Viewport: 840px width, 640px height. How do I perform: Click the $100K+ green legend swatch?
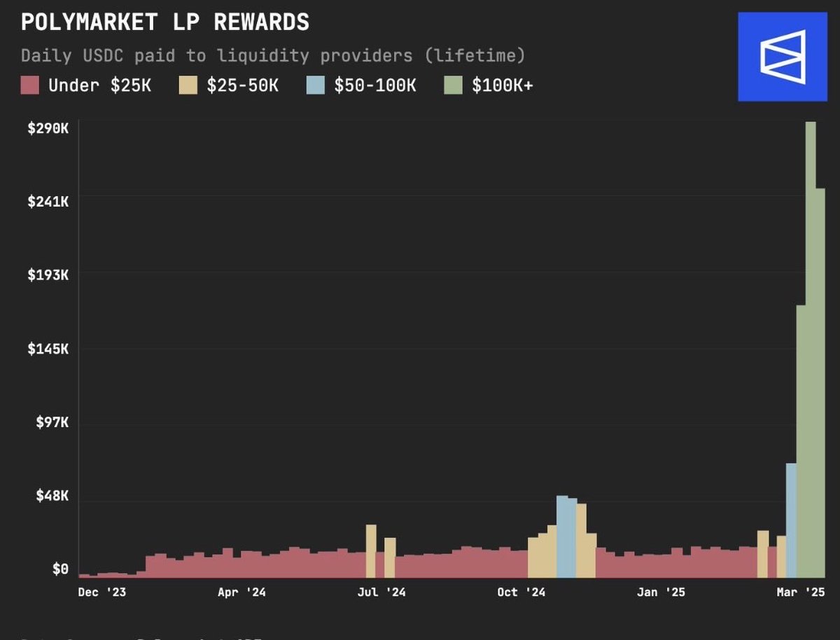point(453,86)
